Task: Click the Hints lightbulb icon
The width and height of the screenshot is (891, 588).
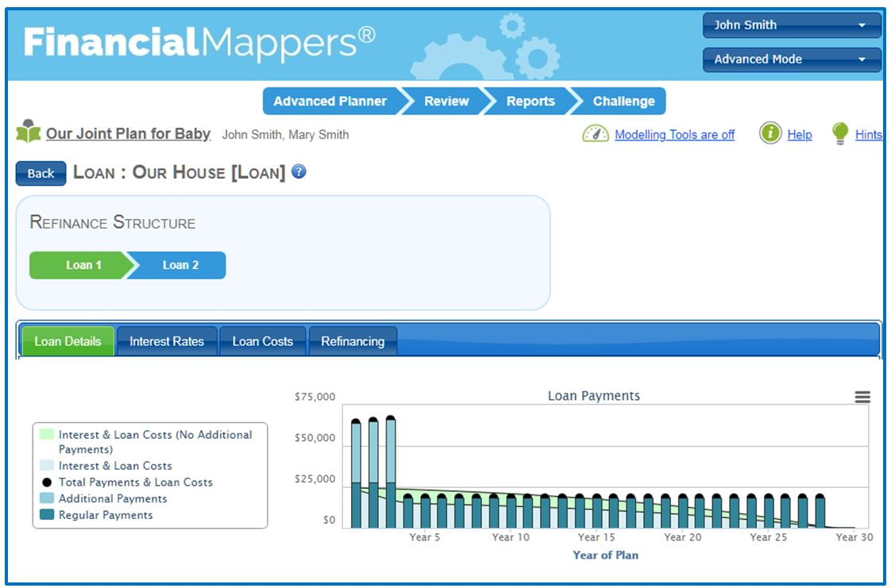Action: [x=839, y=134]
